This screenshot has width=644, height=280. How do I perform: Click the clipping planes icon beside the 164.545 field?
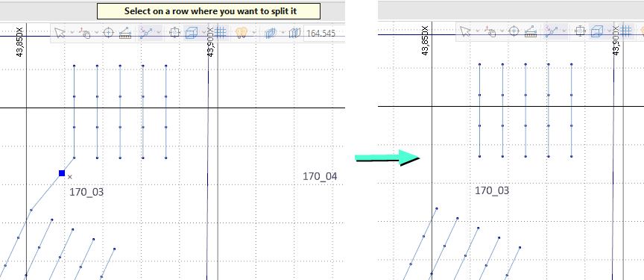tap(295, 33)
